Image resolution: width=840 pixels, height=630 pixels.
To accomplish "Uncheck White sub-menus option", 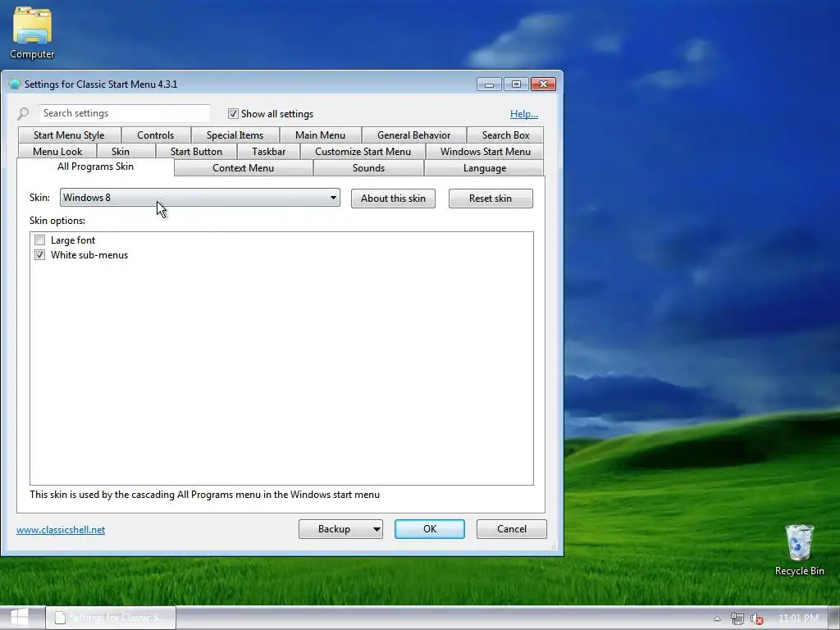I will (x=39, y=255).
